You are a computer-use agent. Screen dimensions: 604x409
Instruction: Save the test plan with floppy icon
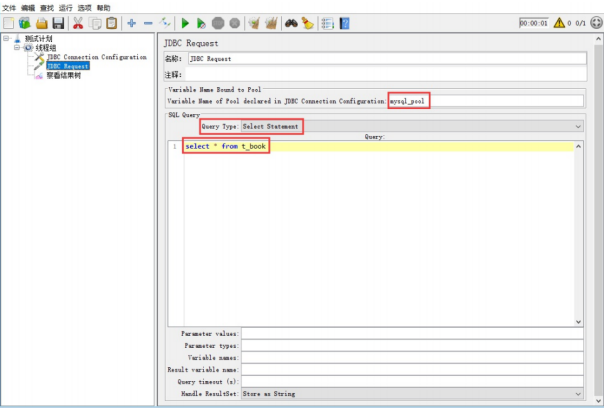pos(58,23)
